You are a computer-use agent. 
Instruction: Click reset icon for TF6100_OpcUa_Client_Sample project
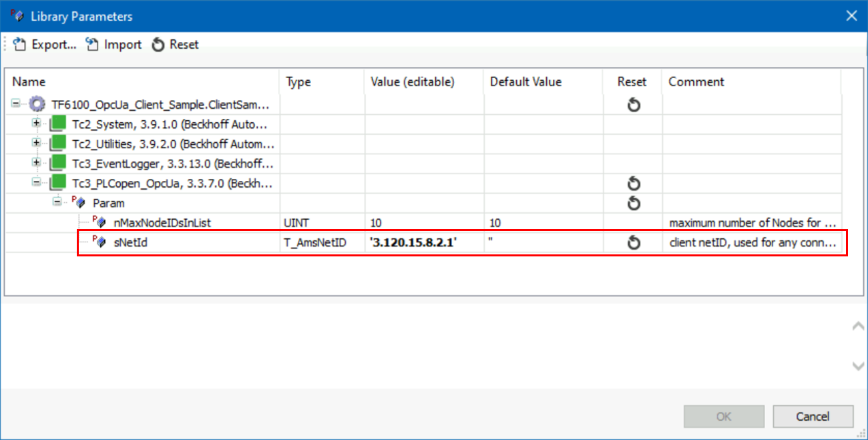click(633, 105)
